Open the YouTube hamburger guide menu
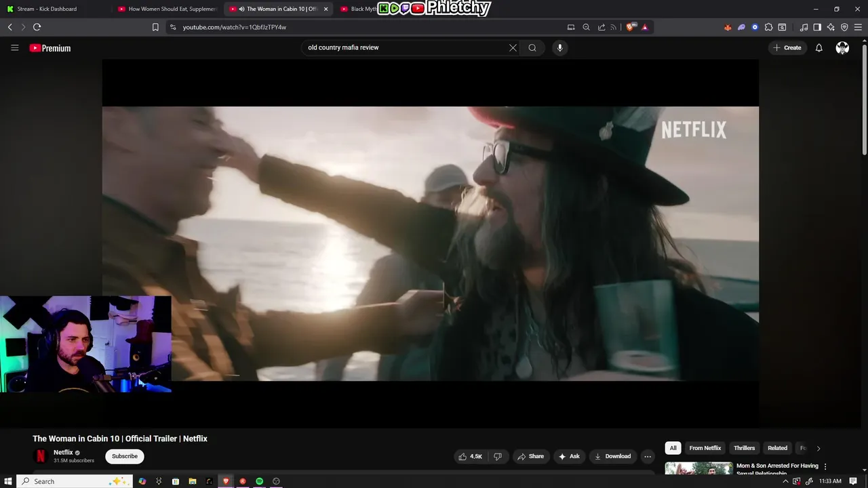 (x=14, y=47)
